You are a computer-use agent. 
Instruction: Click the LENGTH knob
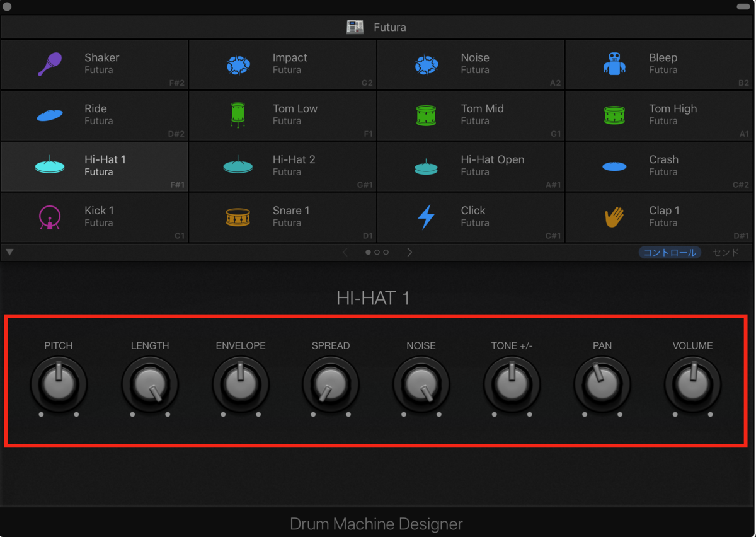[x=150, y=384]
